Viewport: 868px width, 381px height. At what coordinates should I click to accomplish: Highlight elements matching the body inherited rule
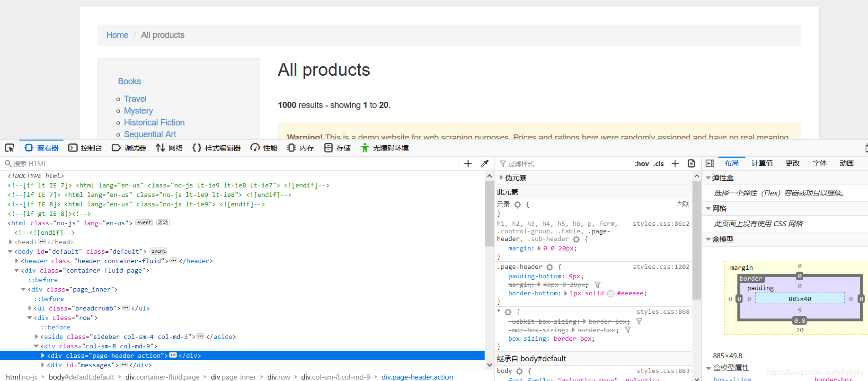click(x=519, y=371)
